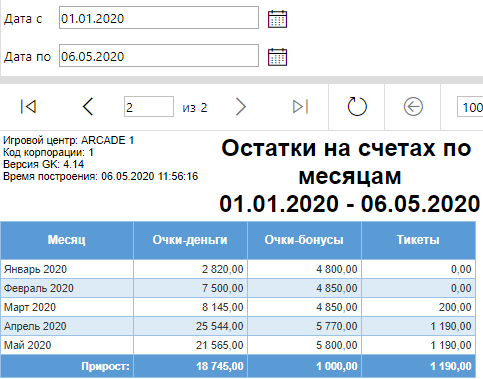Navigate back to parent report
Screen dimensions: 483x379
click(413, 107)
